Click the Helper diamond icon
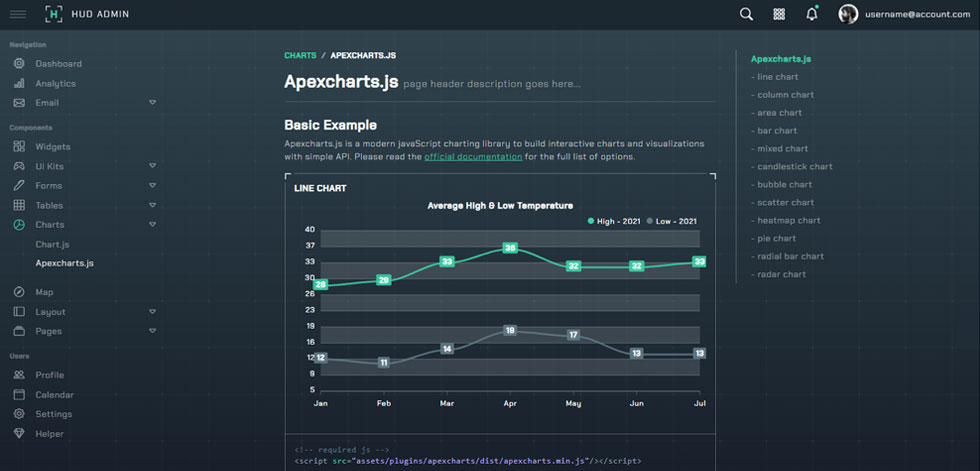Image resolution: width=980 pixels, height=471 pixels. click(19, 433)
